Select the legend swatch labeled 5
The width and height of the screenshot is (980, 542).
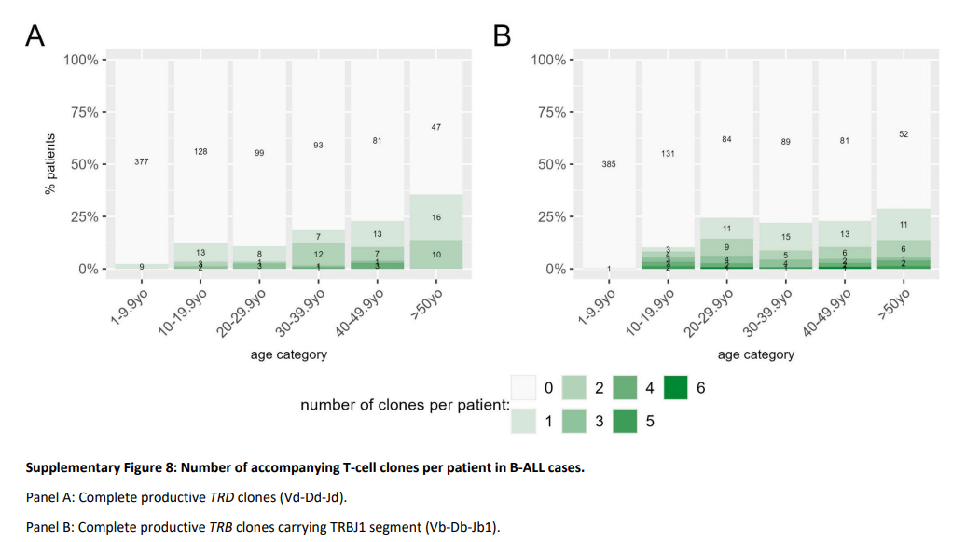coord(625,421)
